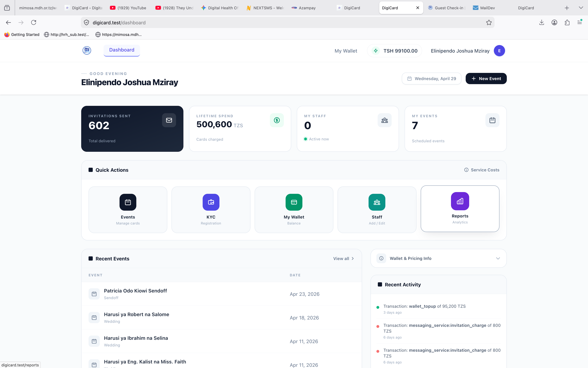Click the Wednesday, April 29 date button
The height and width of the screenshot is (368, 588).
(x=432, y=79)
